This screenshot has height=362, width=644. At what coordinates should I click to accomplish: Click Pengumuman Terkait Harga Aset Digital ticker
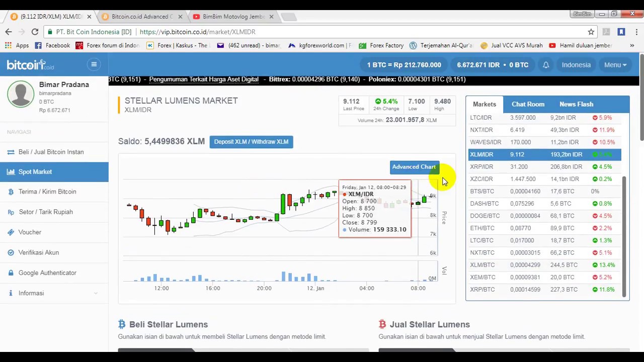204,79
